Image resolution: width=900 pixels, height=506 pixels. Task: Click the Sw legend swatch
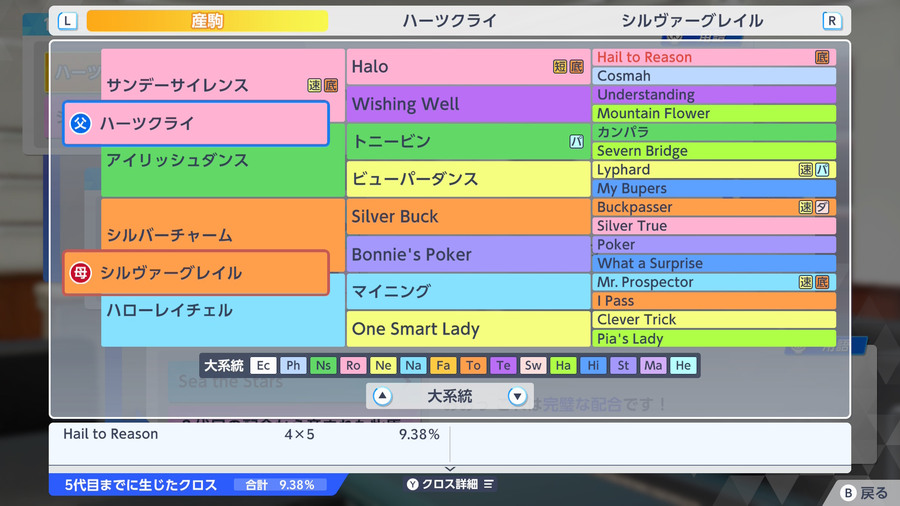[533, 365]
